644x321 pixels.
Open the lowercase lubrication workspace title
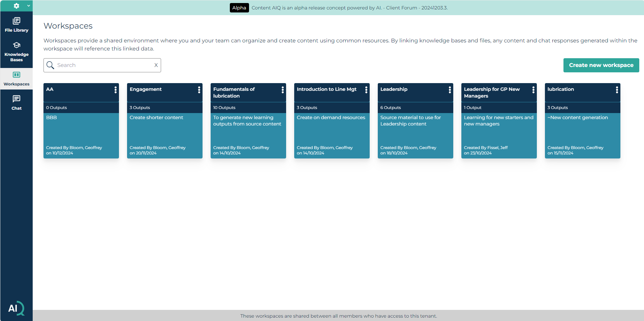point(561,89)
